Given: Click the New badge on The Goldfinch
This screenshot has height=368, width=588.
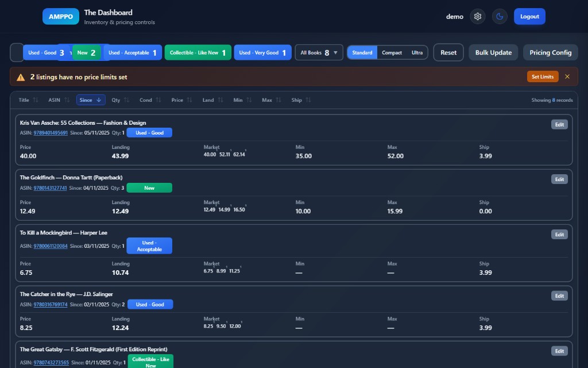Looking at the screenshot, I should 149,188.
